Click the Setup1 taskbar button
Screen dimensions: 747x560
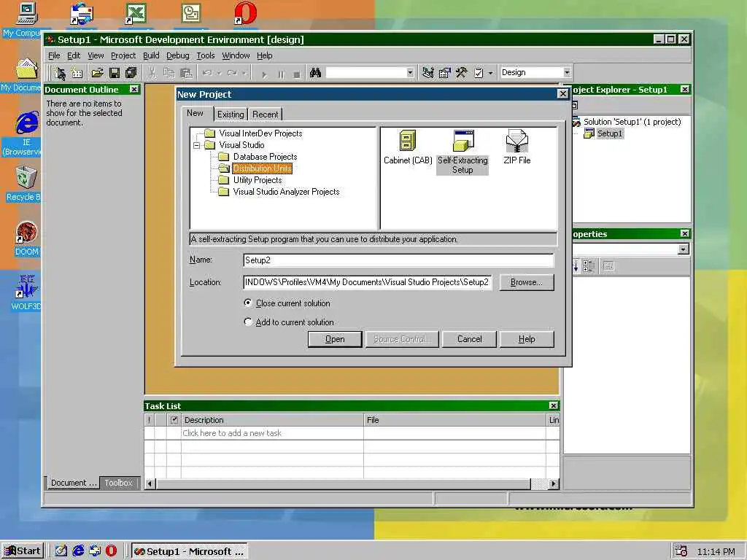pyautogui.click(x=189, y=551)
